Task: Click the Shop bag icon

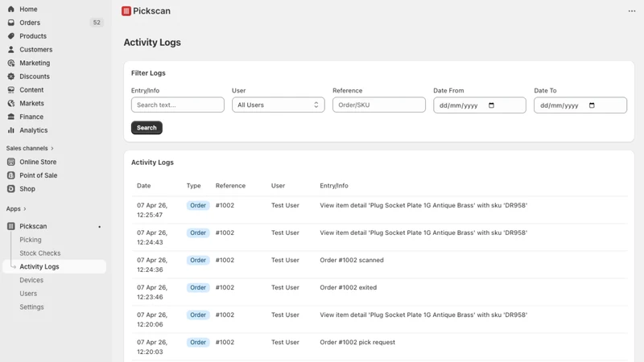Action: (11, 189)
